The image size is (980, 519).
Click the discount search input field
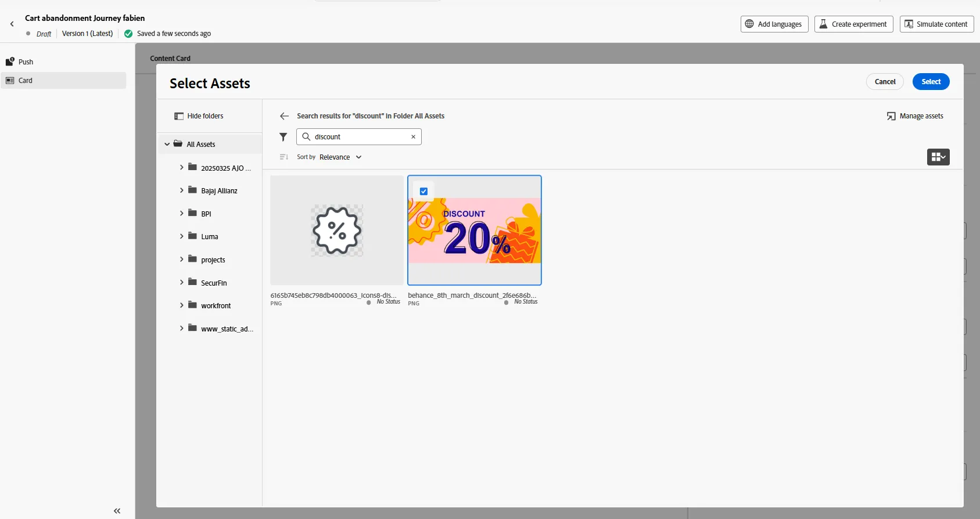click(360, 137)
